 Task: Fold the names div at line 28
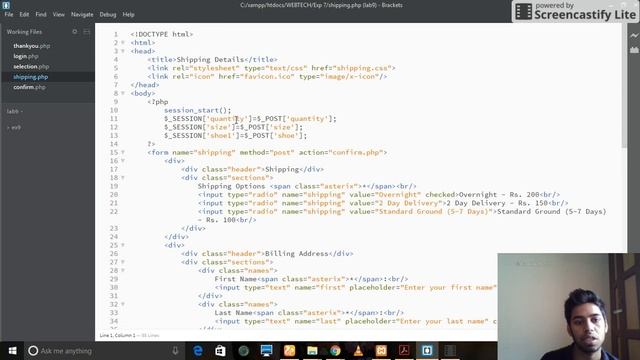tap(123, 270)
